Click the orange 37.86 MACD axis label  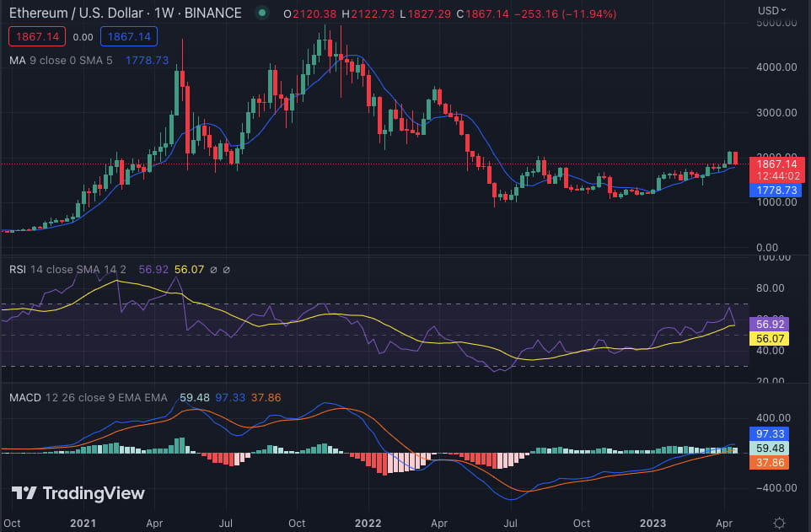click(x=769, y=463)
